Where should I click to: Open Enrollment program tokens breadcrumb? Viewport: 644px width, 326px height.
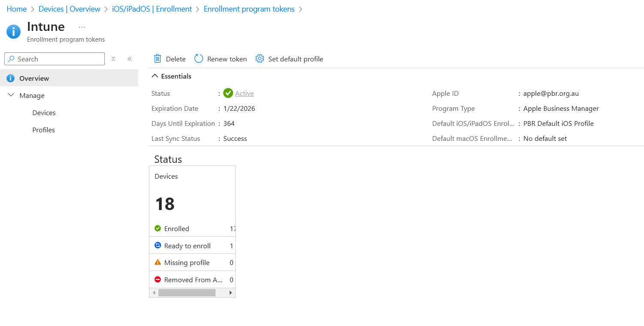coord(249,9)
